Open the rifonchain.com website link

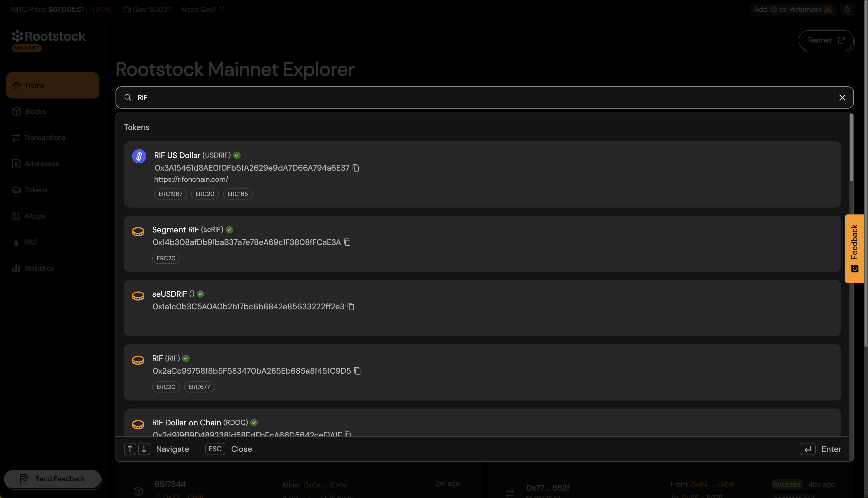[191, 179]
